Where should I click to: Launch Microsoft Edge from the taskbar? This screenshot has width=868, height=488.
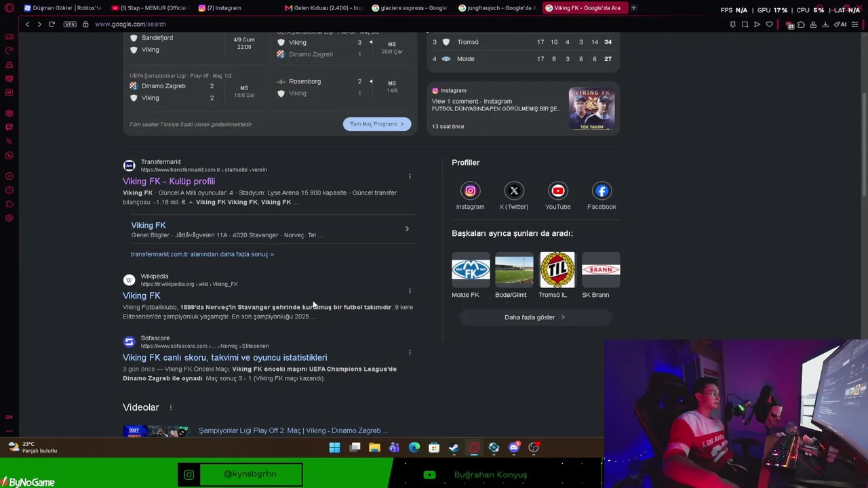point(414,447)
